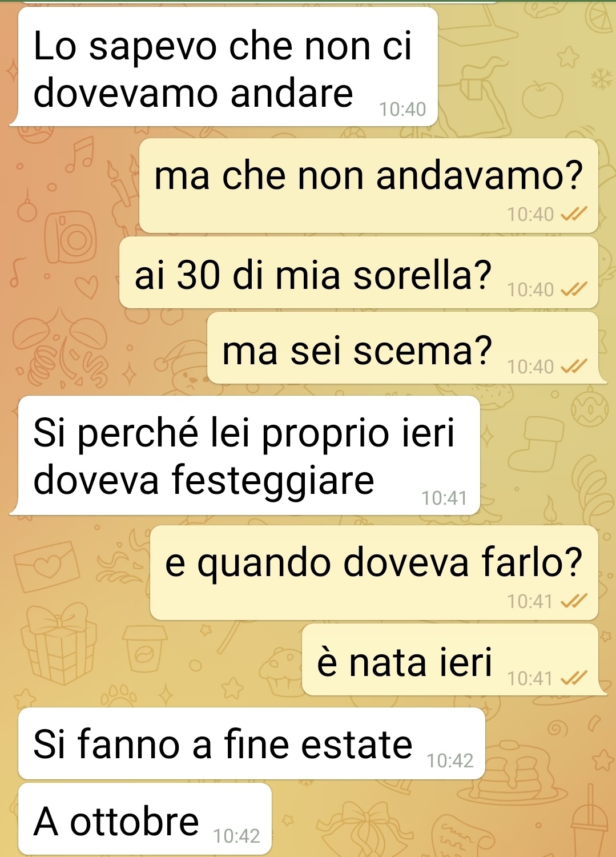Click double-check icon on 'ai 30 di mia sorella?'
The image size is (616, 857).
573,290
